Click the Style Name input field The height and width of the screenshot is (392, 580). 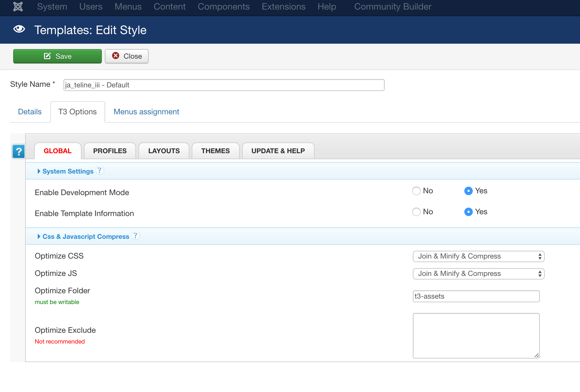point(224,85)
